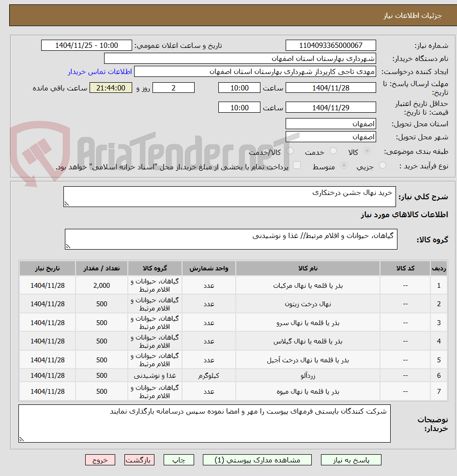This screenshot has height=476, width=457.
Task: Click the نام دستگاه خریدار field
Action: coord(240,58)
